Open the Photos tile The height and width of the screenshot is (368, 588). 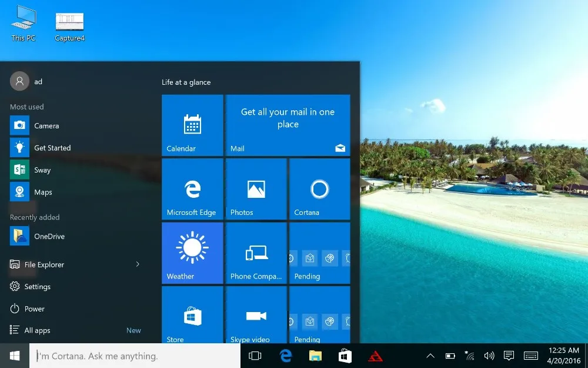click(x=256, y=189)
